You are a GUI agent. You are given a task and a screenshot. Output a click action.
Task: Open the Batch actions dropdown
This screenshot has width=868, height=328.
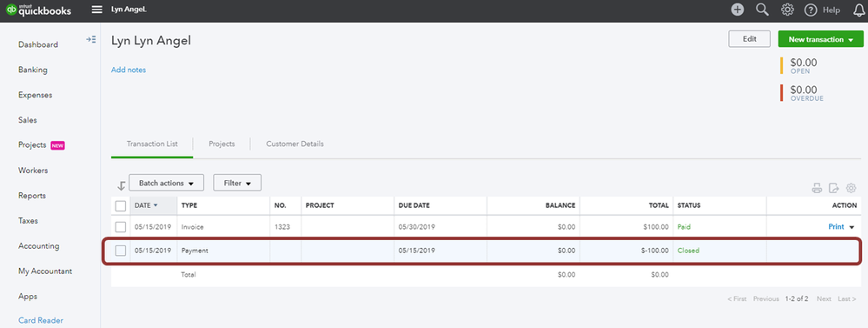167,183
